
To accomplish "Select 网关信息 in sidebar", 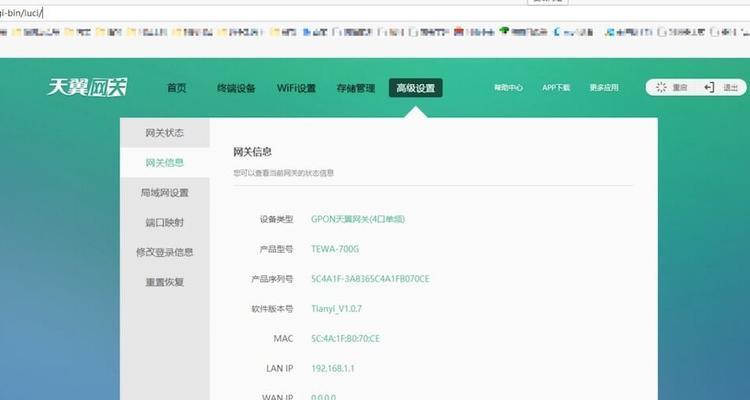I will tap(165, 163).
